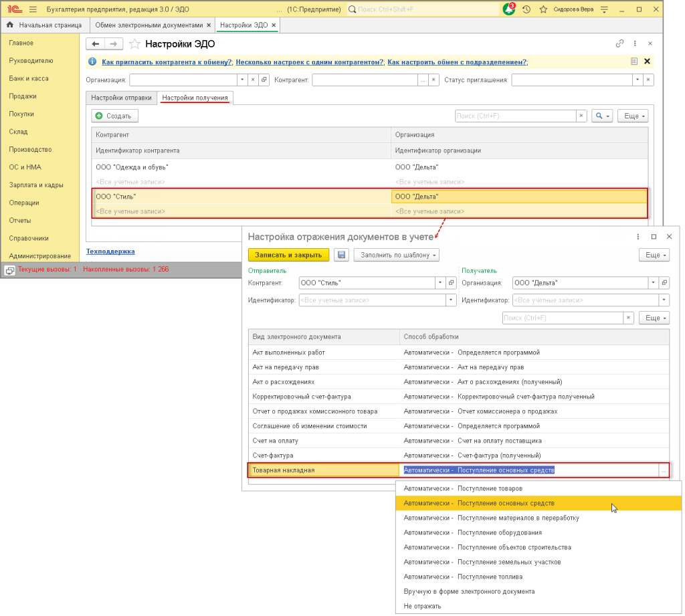Click the dialog search field
Viewport: 685px width, 616px height.
point(562,318)
